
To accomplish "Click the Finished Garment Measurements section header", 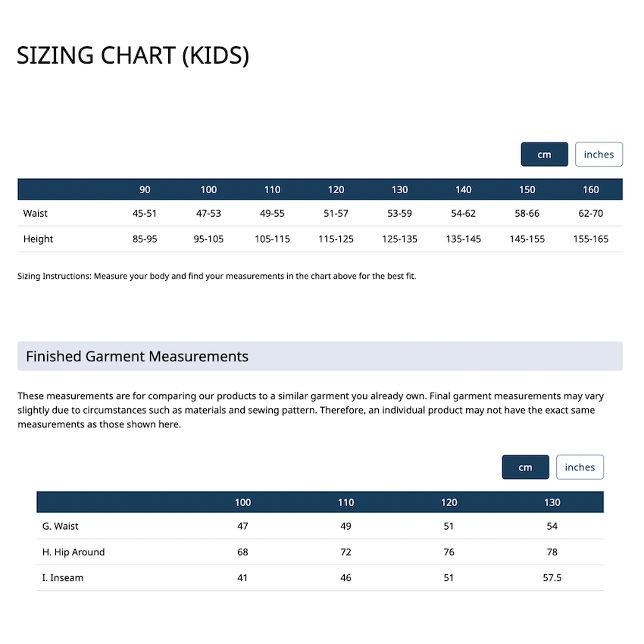I will pyautogui.click(x=137, y=356).
